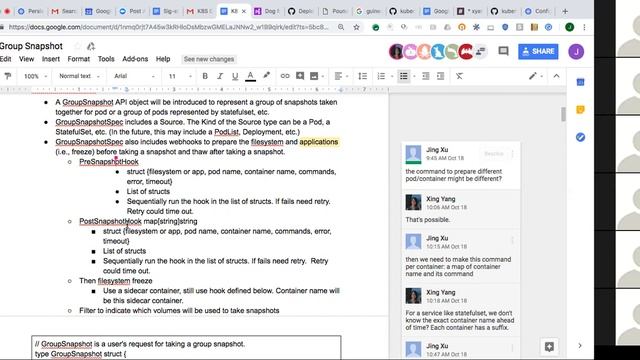Image resolution: width=640 pixels, height=360 pixels.
Task: Expand the side panel arrow
Action: [580, 346]
